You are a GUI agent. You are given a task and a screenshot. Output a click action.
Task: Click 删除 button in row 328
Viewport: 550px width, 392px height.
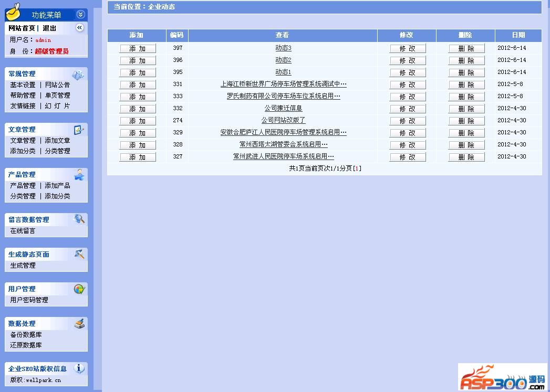(x=466, y=145)
